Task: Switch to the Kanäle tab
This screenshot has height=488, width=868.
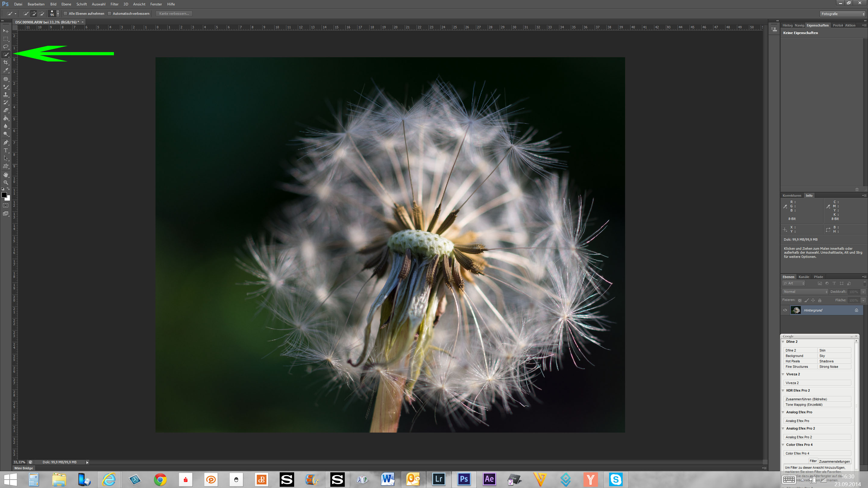Action: (x=804, y=277)
